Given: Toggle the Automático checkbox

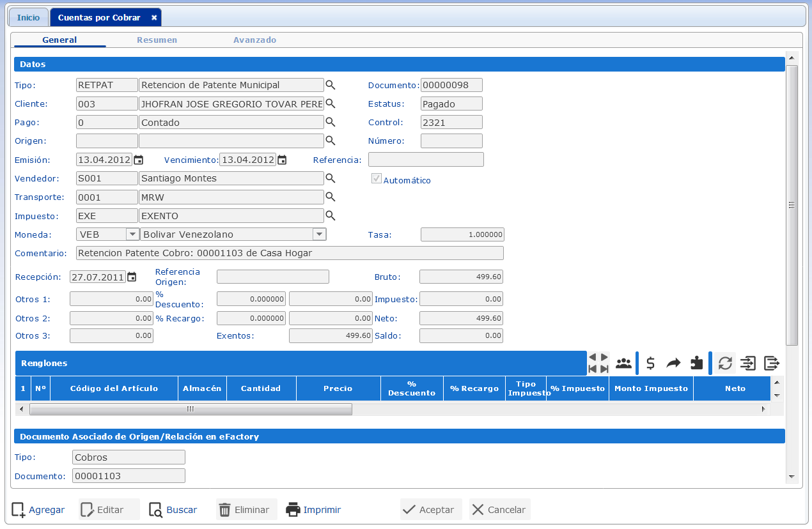Looking at the screenshot, I should pos(377,179).
